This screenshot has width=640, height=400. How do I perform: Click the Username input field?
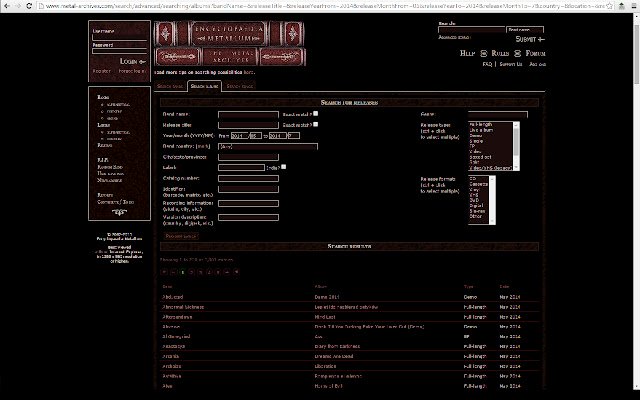pyautogui.click(x=119, y=38)
